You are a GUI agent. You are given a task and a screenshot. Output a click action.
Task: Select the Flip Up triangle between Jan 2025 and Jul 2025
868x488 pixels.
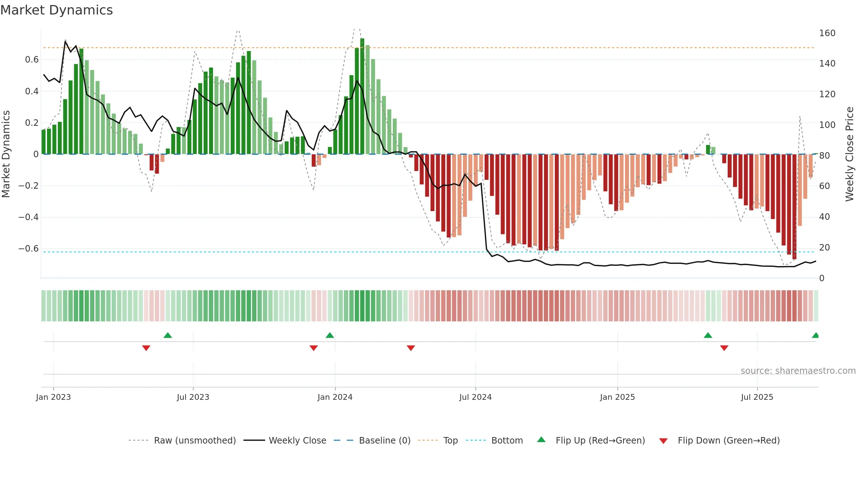pos(708,335)
